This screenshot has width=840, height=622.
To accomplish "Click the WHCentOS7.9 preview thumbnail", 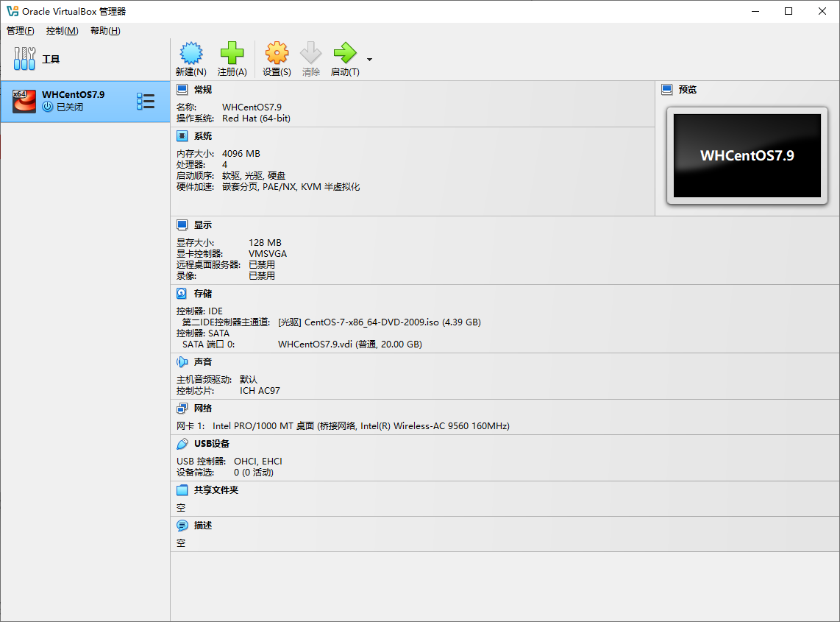I will (x=747, y=155).
